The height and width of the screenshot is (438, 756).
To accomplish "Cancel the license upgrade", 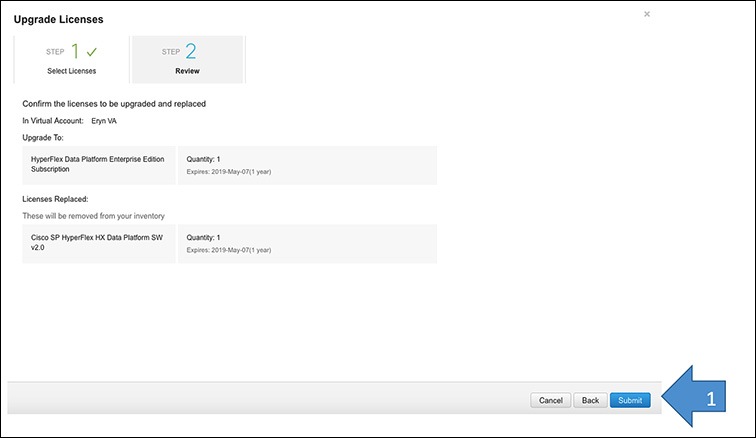I will 551,400.
